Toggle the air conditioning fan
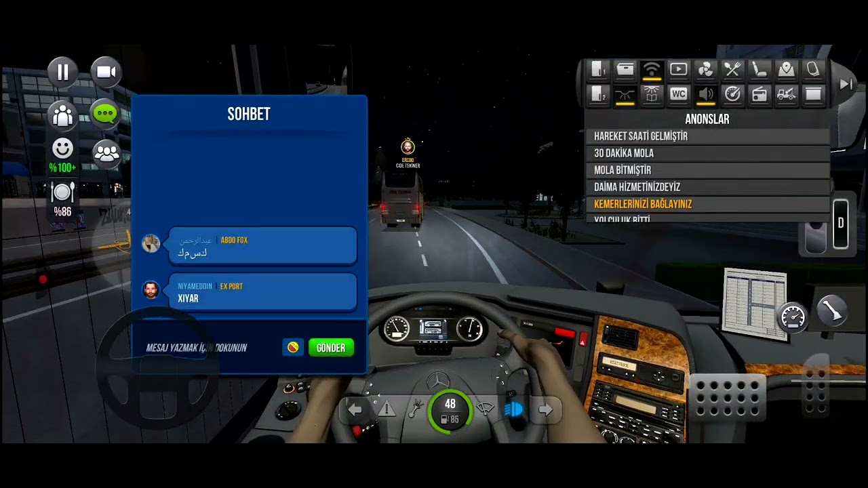868x488 pixels. [x=705, y=69]
